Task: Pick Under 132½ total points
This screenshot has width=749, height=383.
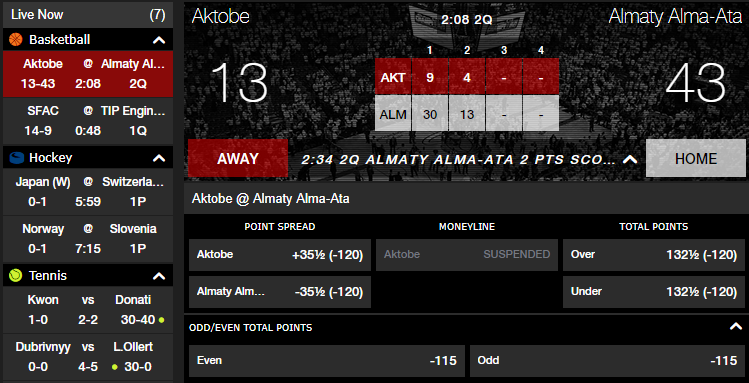Action: (654, 292)
